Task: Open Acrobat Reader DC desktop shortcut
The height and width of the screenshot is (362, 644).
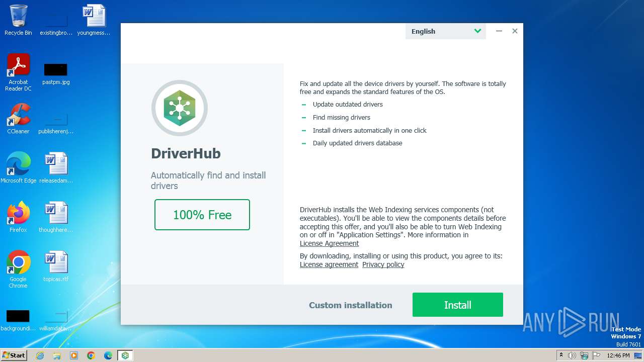Action: point(18,72)
